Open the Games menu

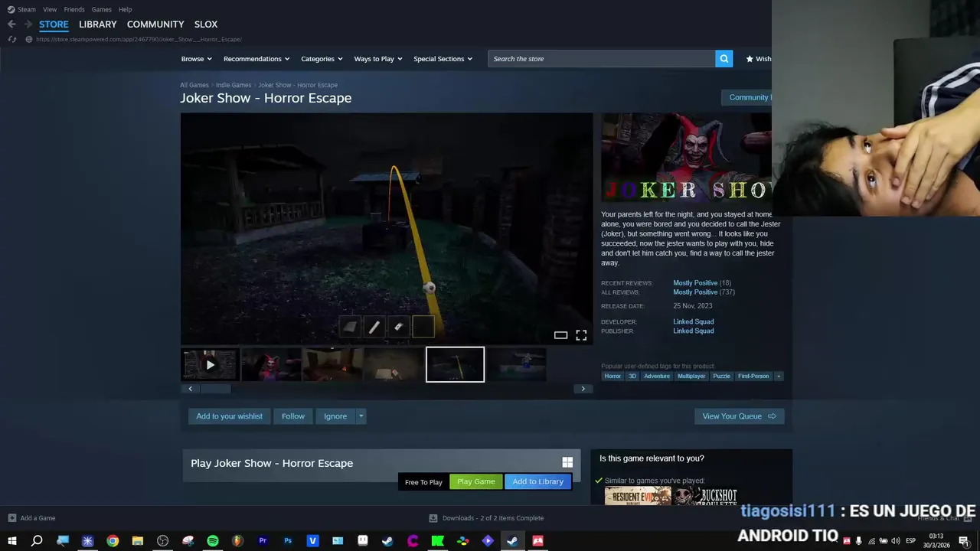tap(101, 9)
